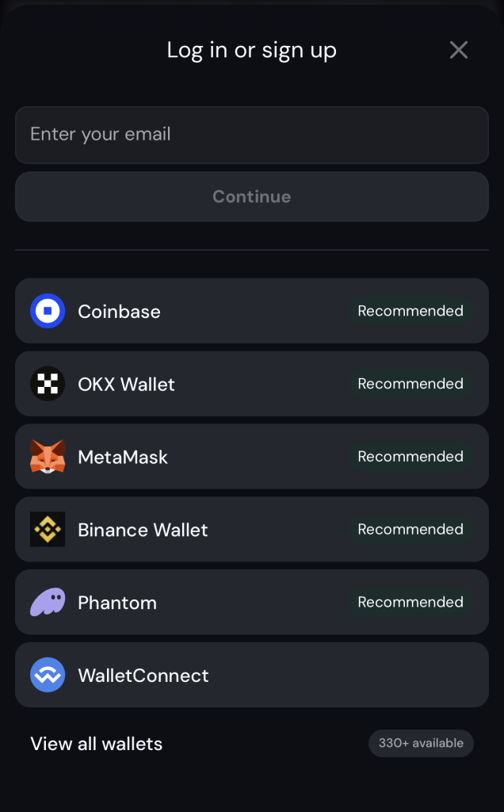Click Recommended badge beside MetaMask

pos(410,457)
